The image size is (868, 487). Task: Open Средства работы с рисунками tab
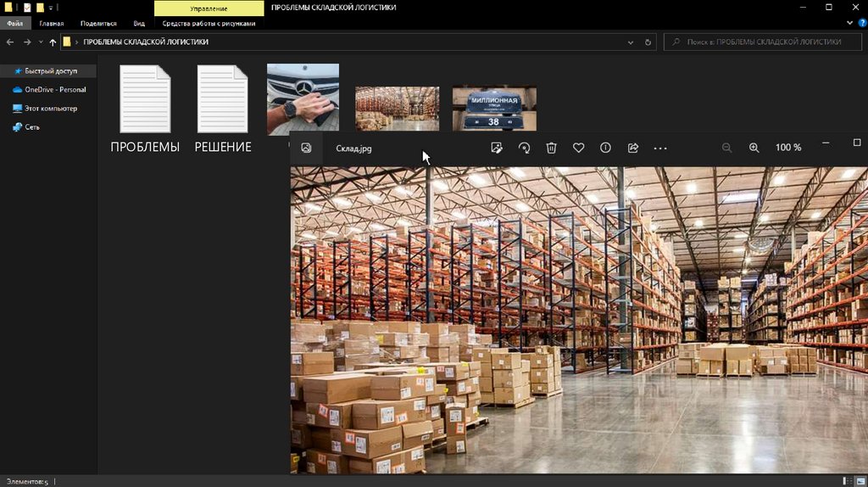(209, 24)
